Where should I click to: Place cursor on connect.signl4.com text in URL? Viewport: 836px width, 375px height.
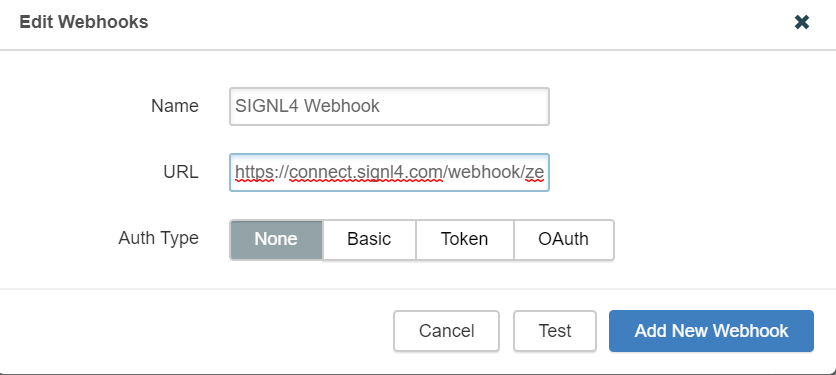click(x=366, y=172)
